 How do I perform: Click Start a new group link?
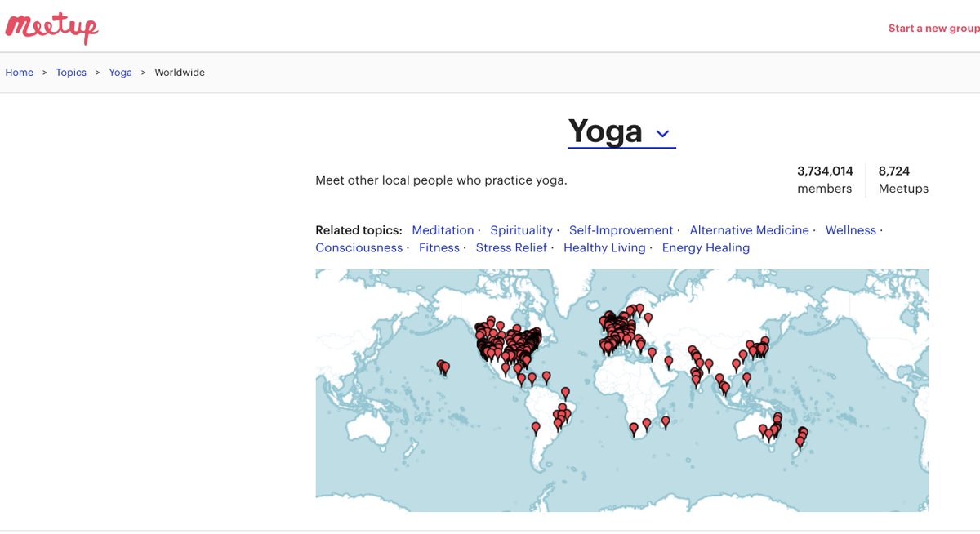tap(933, 28)
